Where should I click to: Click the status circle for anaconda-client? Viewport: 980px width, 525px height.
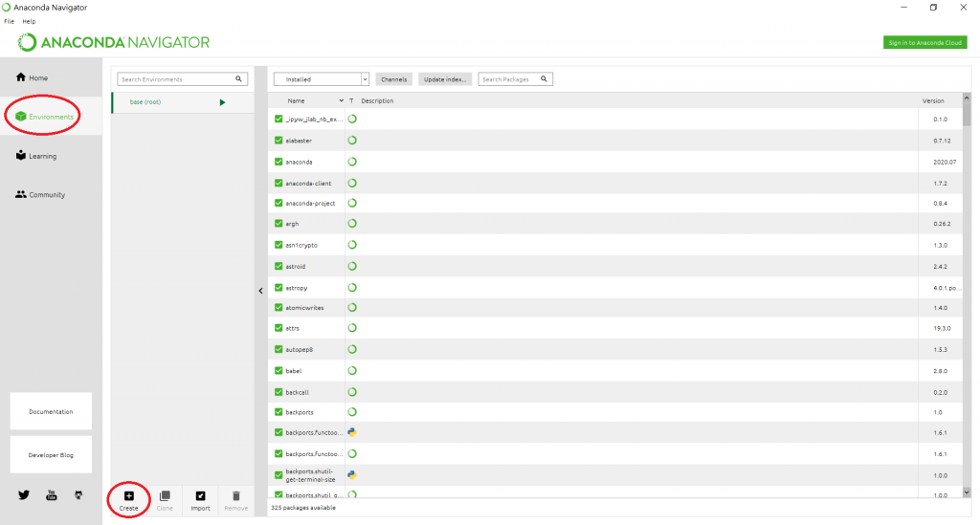coord(352,183)
